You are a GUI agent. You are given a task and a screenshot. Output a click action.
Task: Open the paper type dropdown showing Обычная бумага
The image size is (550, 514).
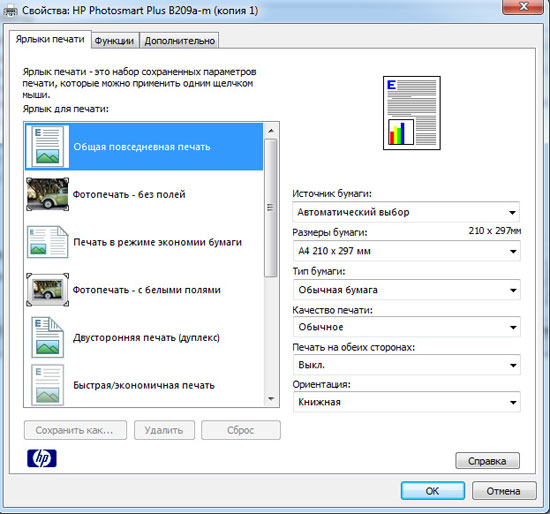[x=406, y=290]
